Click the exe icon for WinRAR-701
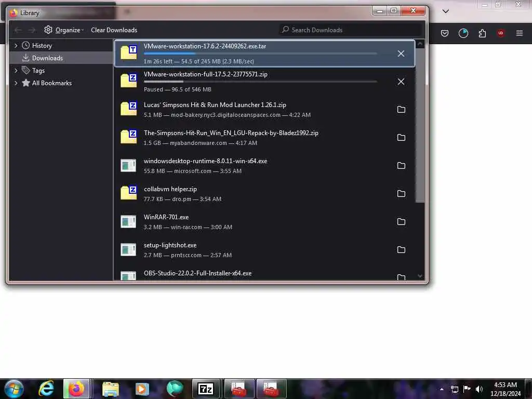Screen dimensions: 532x399 128,221
